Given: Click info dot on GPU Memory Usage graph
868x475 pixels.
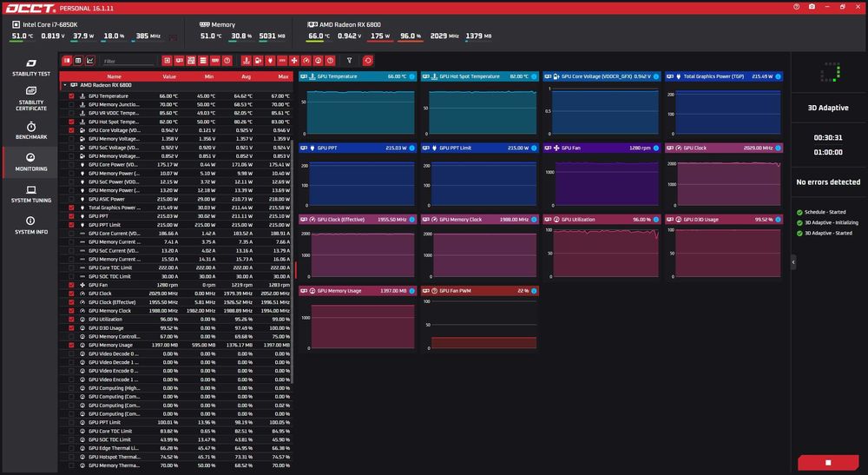Looking at the screenshot, I should [411, 291].
